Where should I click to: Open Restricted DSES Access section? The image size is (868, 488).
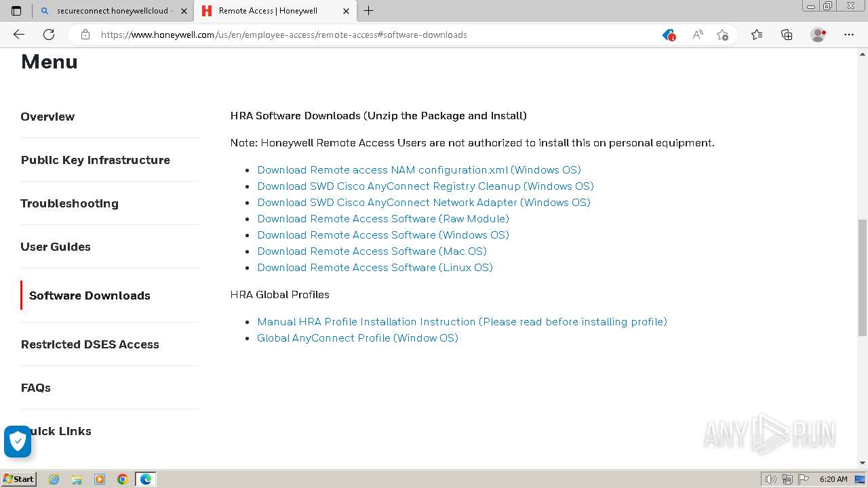pyautogui.click(x=90, y=344)
